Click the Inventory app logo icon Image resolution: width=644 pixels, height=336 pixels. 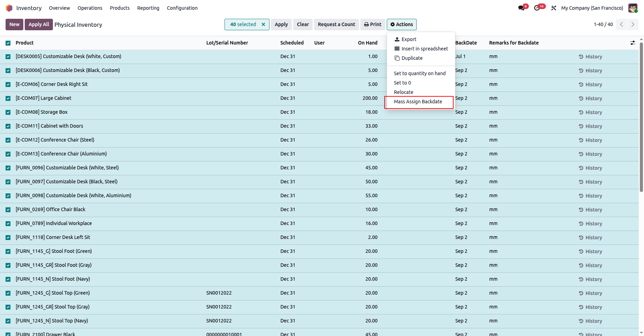point(9,8)
